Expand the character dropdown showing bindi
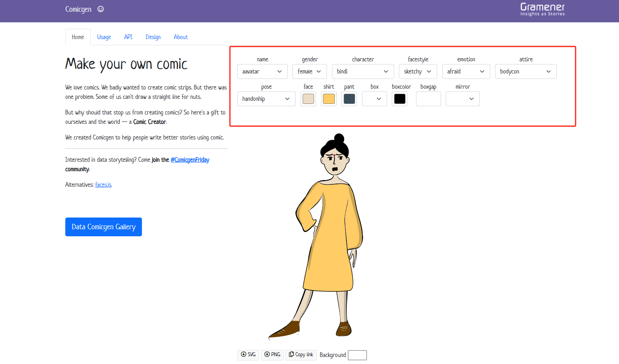The width and height of the screenshot is (619, 364). pos(363,71)
